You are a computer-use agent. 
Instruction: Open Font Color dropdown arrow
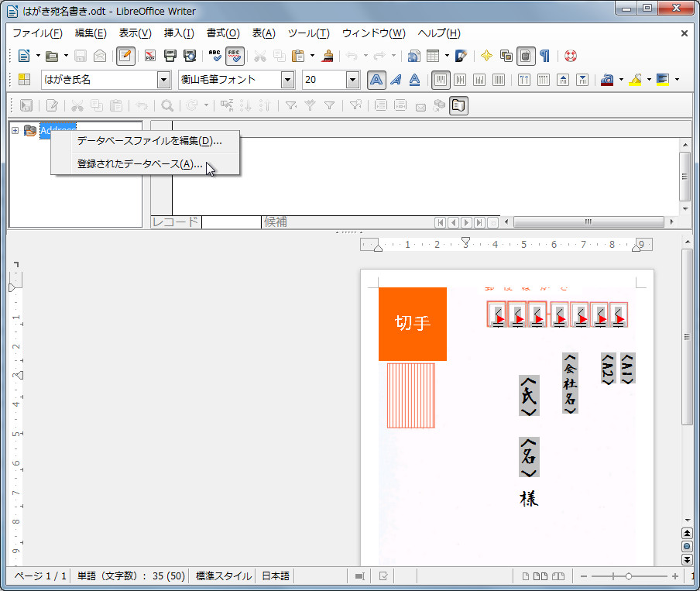(x=621, y=80)
